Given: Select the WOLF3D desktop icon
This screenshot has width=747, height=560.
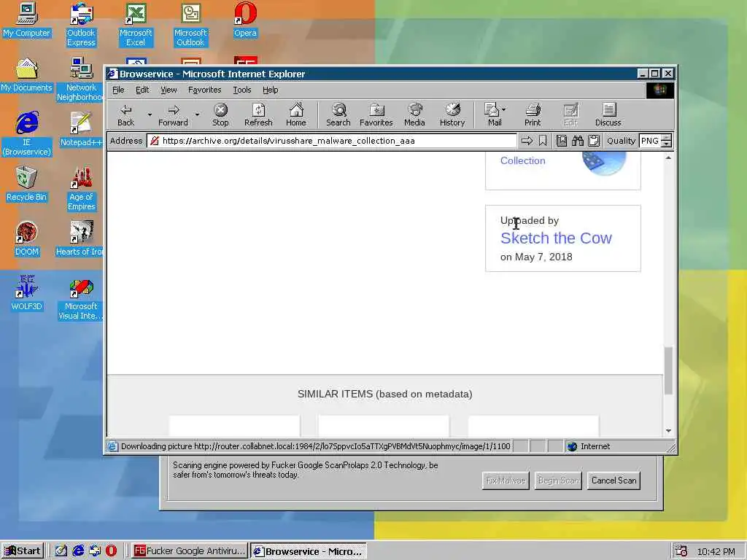Looking at the screenshot, I should coord(26,293).
